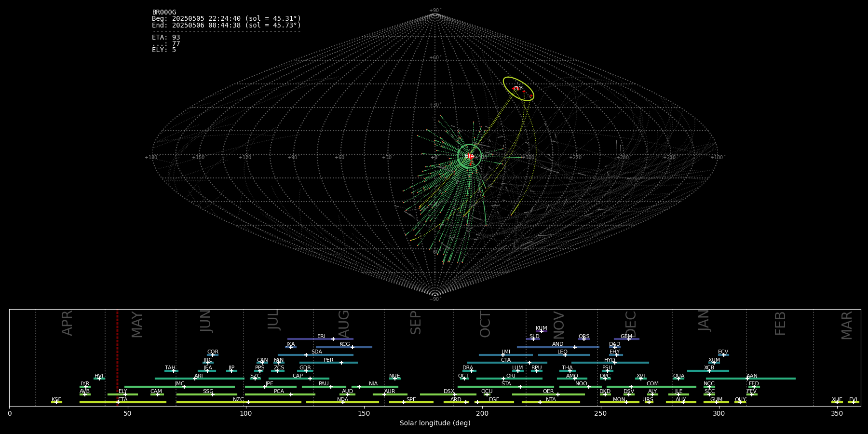
Task: Click the BR000G station title text
Action: click(x=164, y=13)
